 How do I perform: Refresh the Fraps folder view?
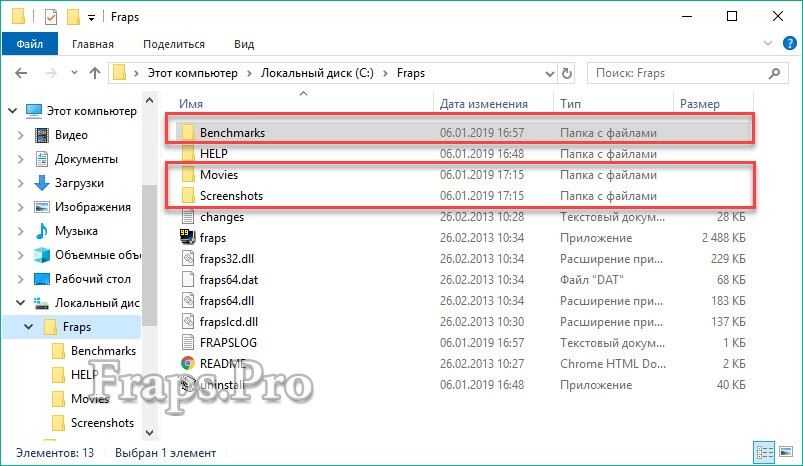566,73
